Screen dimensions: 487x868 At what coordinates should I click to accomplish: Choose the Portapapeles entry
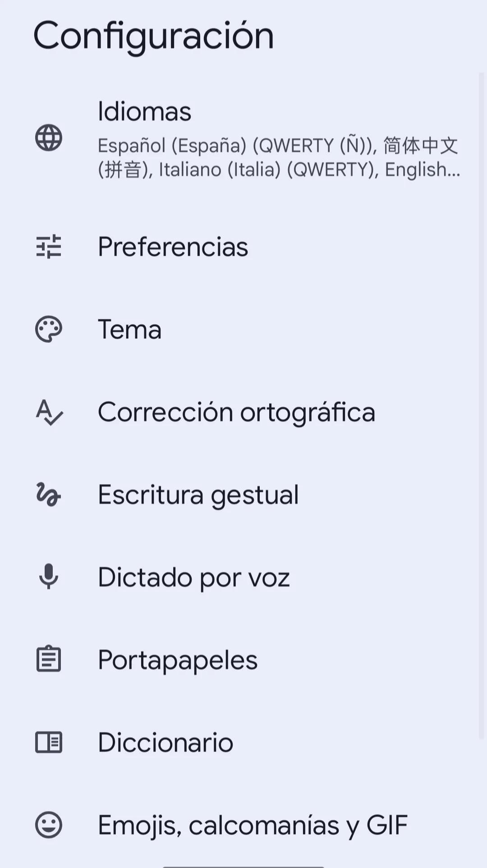178,660
